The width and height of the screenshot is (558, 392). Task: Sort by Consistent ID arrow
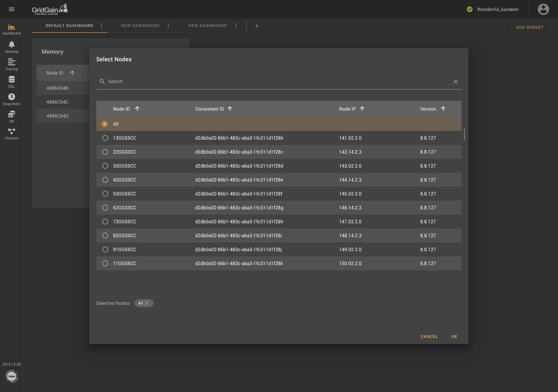pos(230,109)
